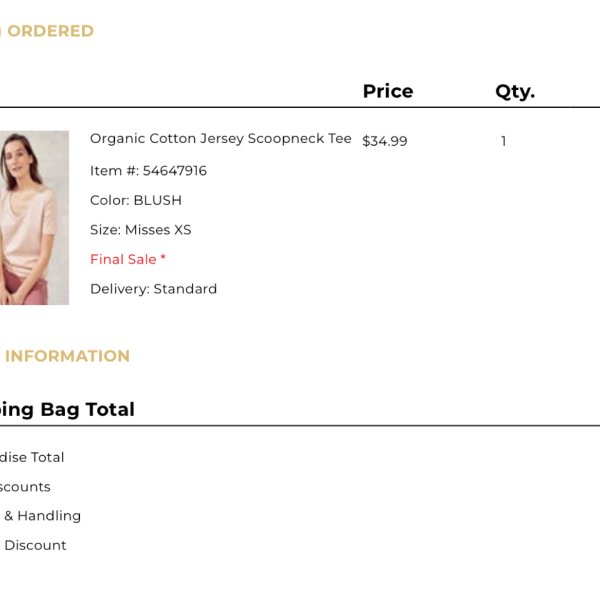
Task: Select the item number 54647916
Action: [x=174, y=171]
